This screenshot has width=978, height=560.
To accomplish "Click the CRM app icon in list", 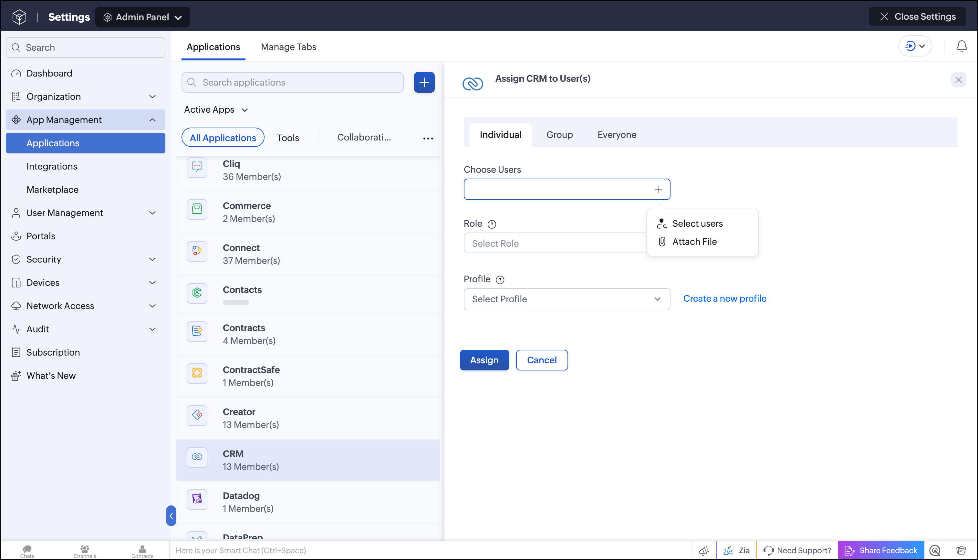I will click(197, 457).
